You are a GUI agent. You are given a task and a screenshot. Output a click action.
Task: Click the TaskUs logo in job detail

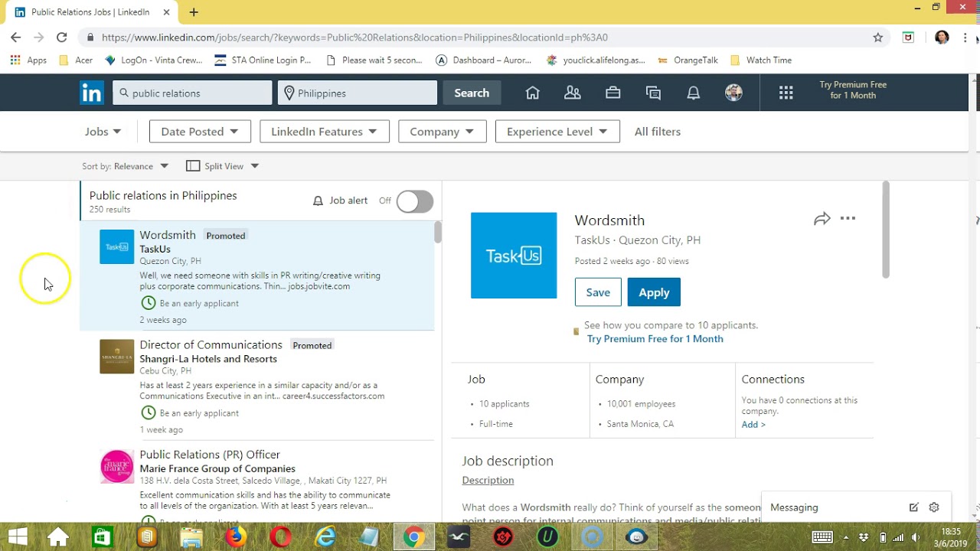tap(514, 256)
